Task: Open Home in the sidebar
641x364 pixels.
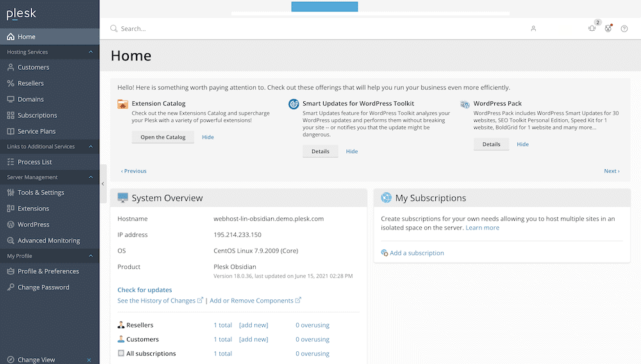Action: [49, 37]
